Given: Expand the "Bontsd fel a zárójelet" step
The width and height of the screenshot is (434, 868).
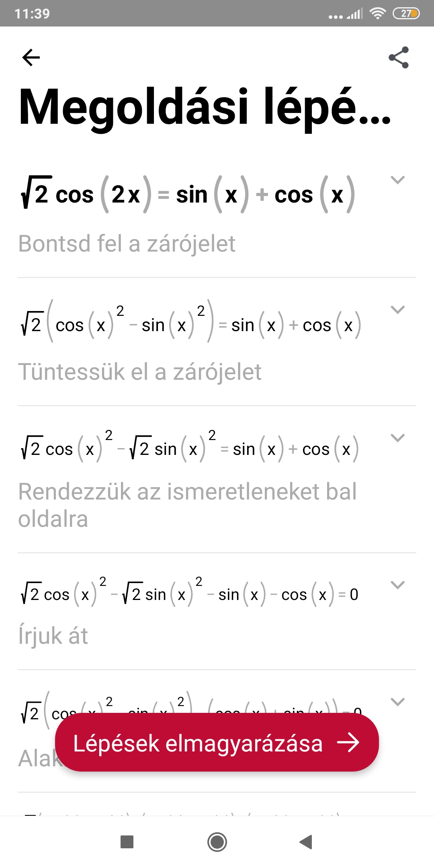Looking at the screenshot, I should (397, 180).
